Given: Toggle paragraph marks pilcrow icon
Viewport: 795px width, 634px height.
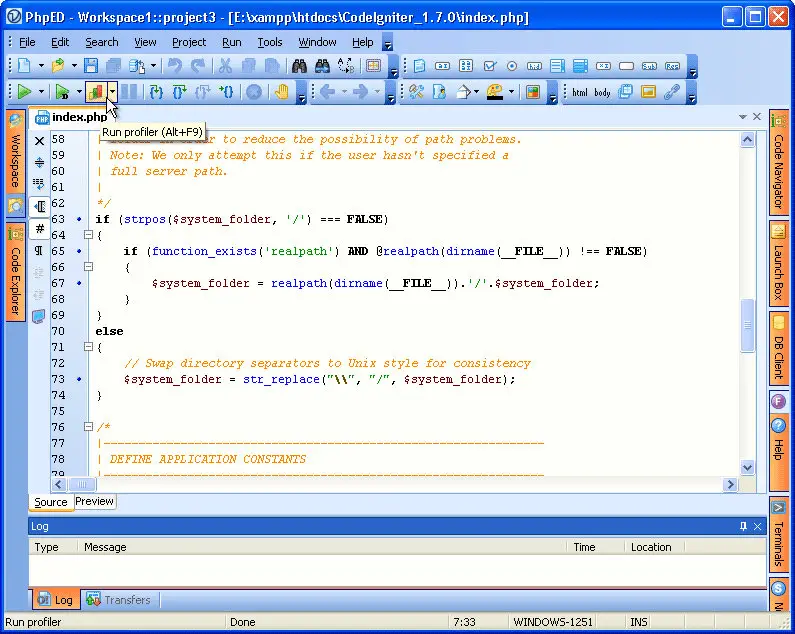Looking at the screenshot, I should click(x=39, y=251).
